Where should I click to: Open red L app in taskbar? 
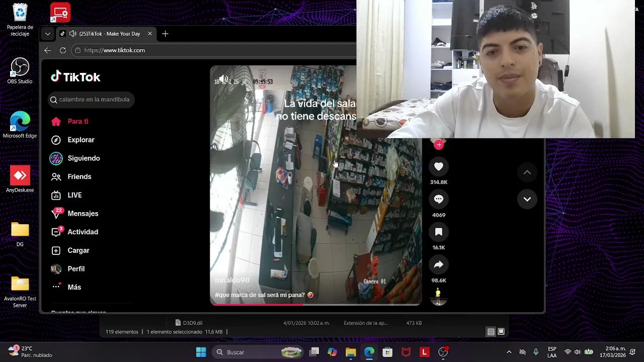(425, 352)
